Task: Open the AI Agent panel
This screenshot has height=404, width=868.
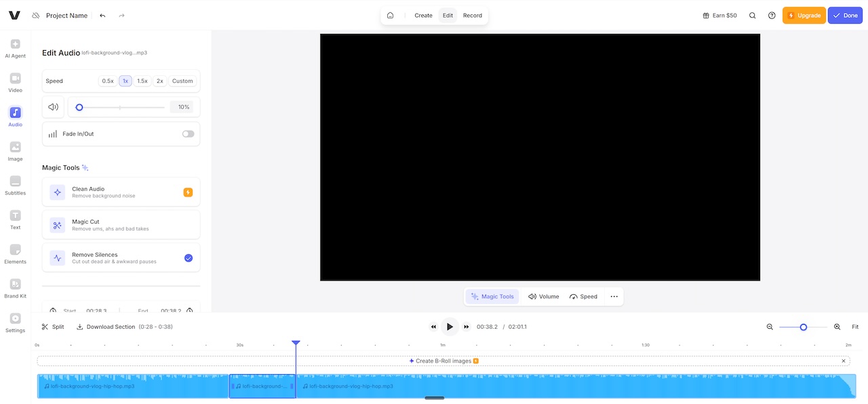Action: coord(15,47)
